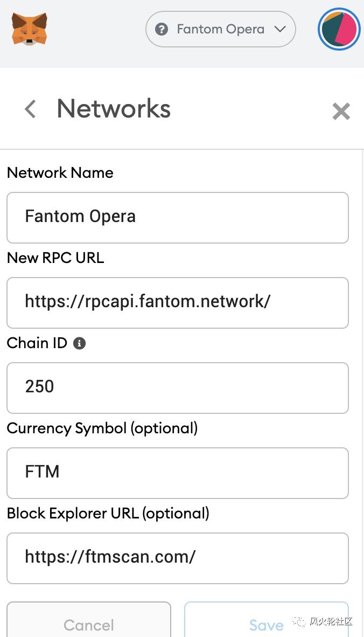Click the Block Explorer URL field

(178, 557)
